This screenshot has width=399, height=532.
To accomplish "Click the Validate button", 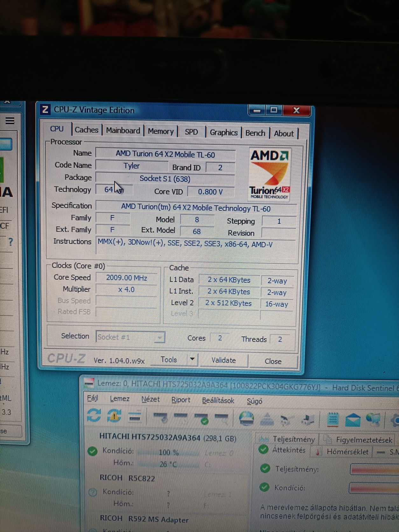I will coord(224,360).
